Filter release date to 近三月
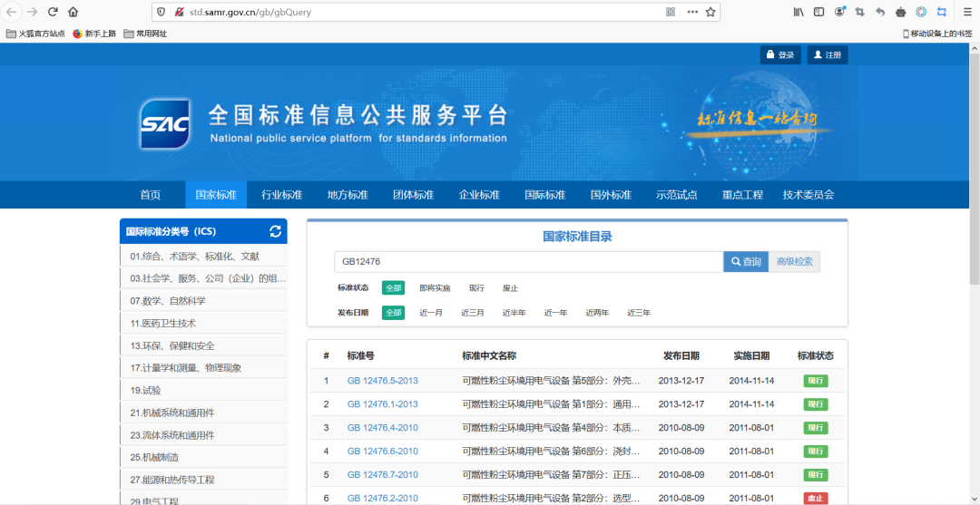This screenshot has height=505, width=980. click(473, 313)
